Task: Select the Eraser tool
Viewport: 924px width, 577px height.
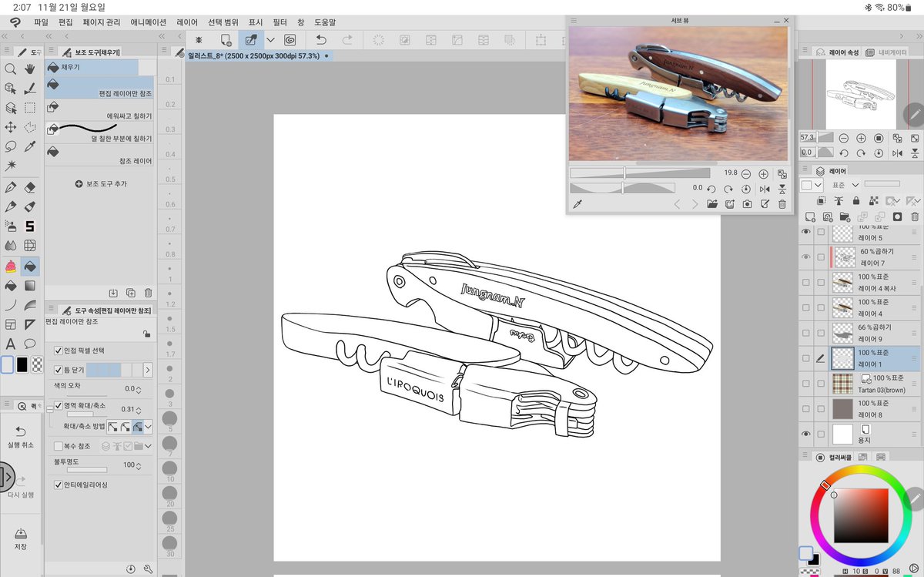Action: (30, 187)
